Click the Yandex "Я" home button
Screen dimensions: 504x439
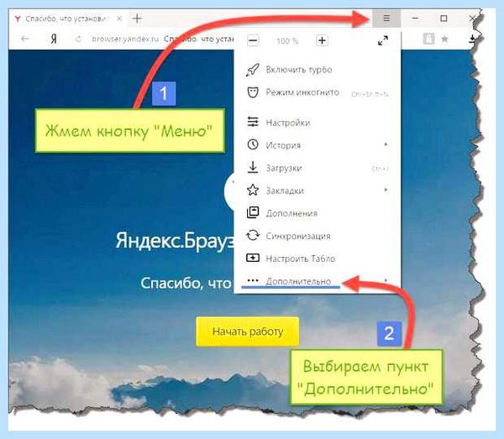54,39
